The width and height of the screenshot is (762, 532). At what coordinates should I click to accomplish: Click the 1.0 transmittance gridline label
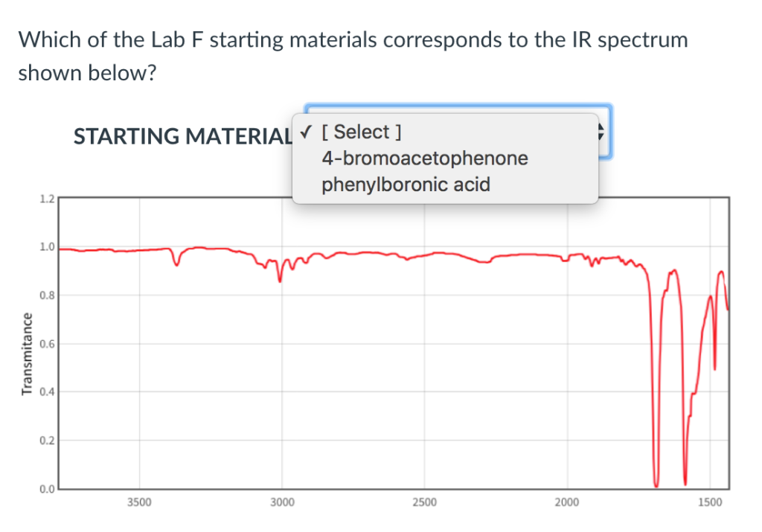(46, 247)
